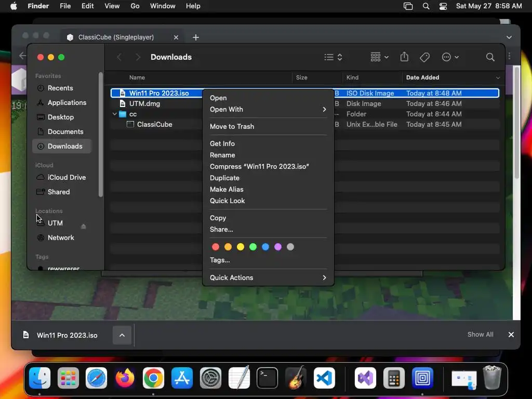Expand the Quick Actions submenu
The width and height of the screenshot is (532, 399).
[268, 277]
